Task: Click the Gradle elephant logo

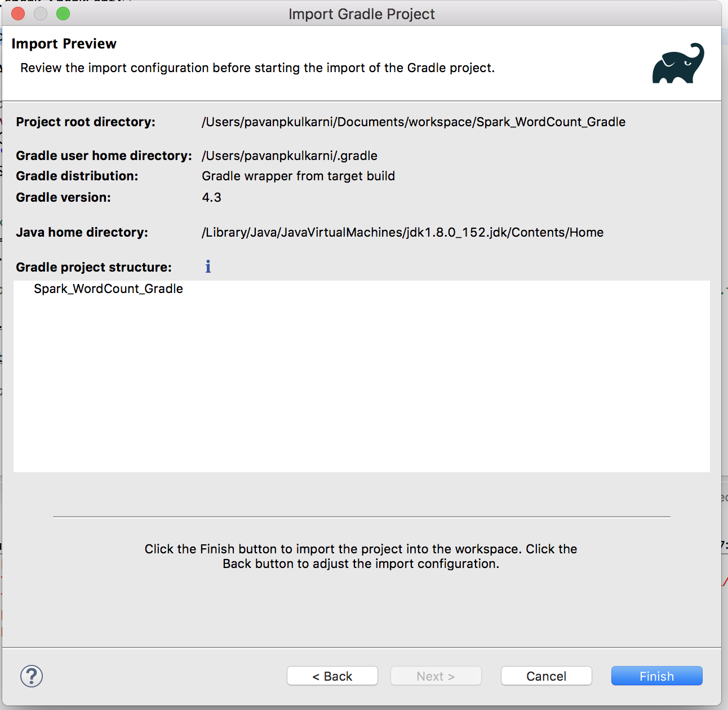Action: [678, 64]
